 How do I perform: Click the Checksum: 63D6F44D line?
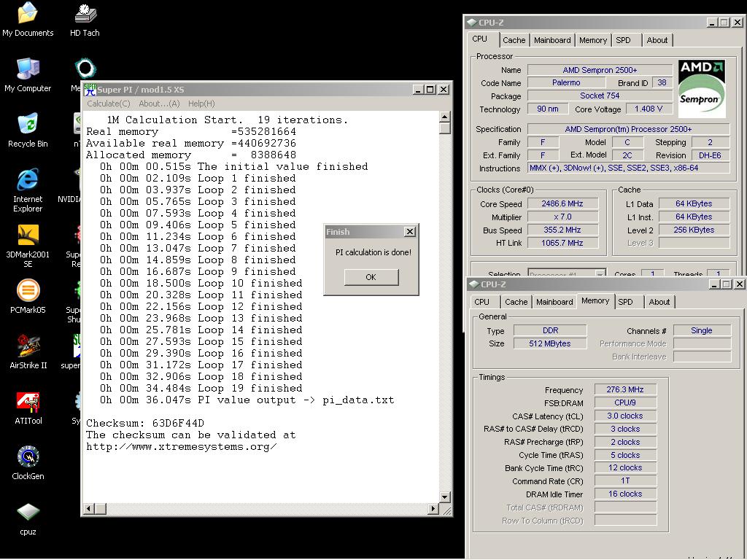145,423
